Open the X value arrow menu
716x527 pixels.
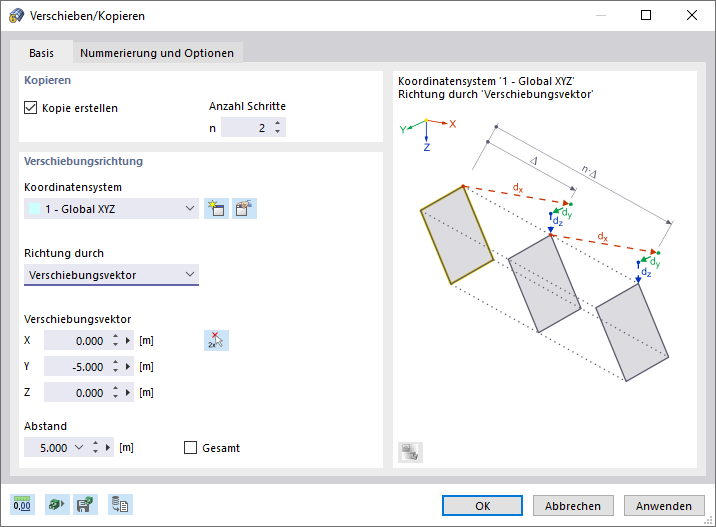[128, 341]
